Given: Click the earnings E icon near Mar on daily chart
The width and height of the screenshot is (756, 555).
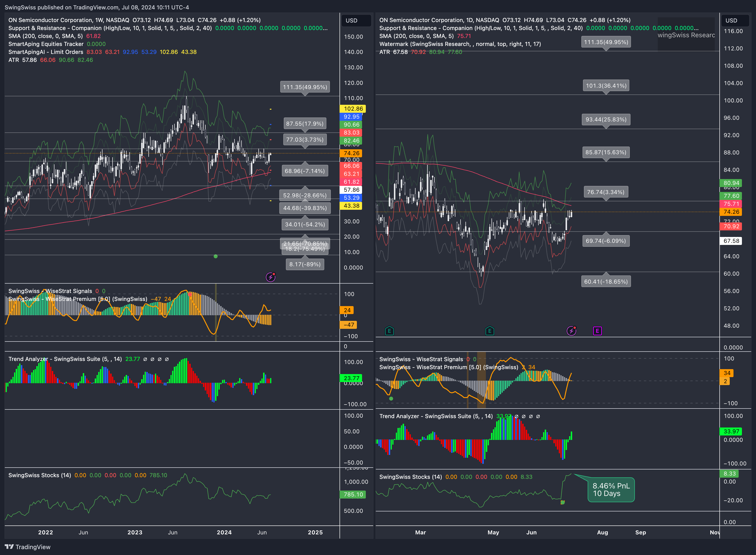Looking at the screenshot, I should (x=389, y=331).
